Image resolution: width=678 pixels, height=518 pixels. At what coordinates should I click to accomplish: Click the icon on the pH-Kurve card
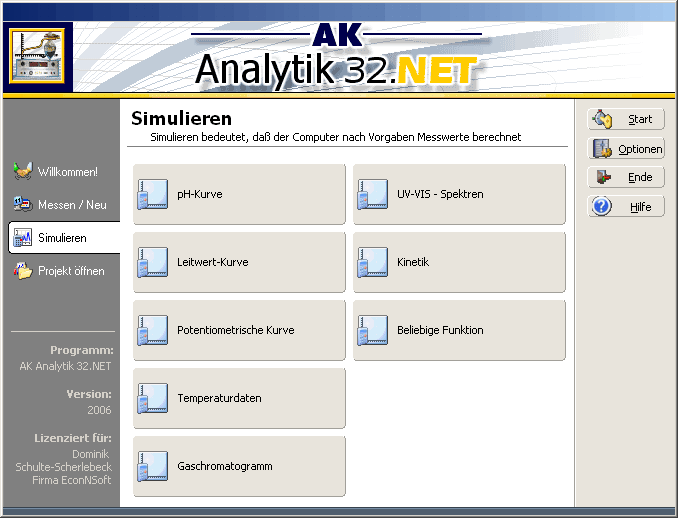(153, 195)
